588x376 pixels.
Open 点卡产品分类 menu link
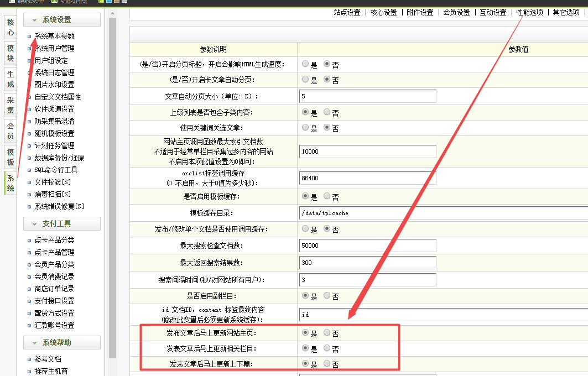click(x=54, y=240)
